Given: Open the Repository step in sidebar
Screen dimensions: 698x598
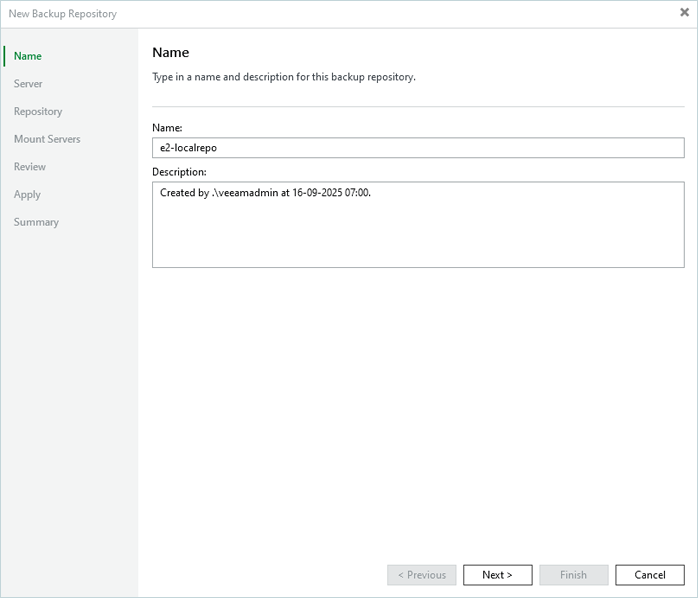Looking at the screenshot, I should tap(38, 112).
